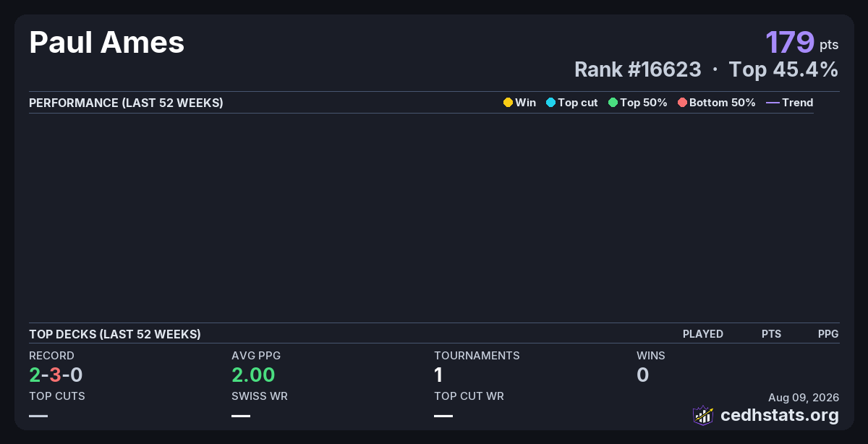
Task: Click the cedhstats.org logo icon
Action: pos(703,415)
